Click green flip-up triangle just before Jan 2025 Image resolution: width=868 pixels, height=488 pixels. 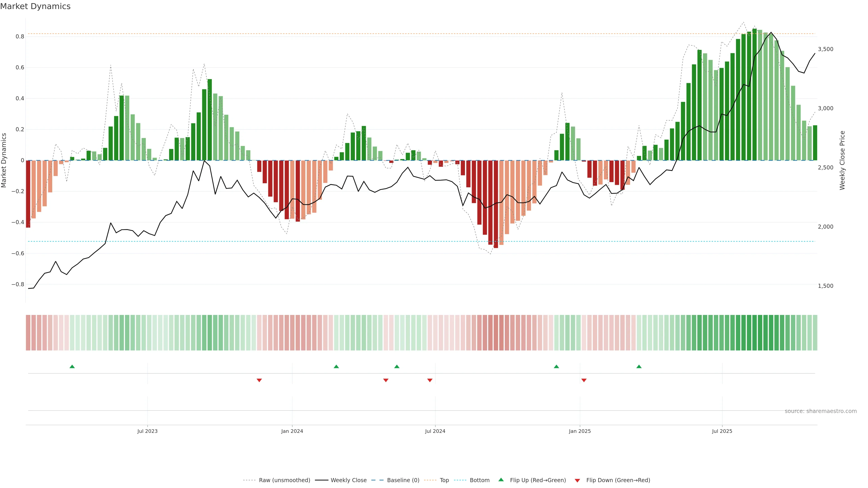[556, 366]
